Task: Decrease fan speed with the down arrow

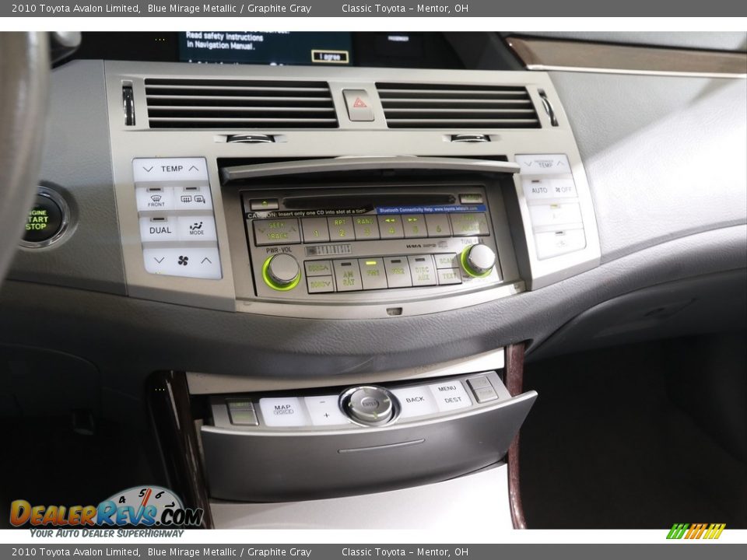Action: (159, 261)
